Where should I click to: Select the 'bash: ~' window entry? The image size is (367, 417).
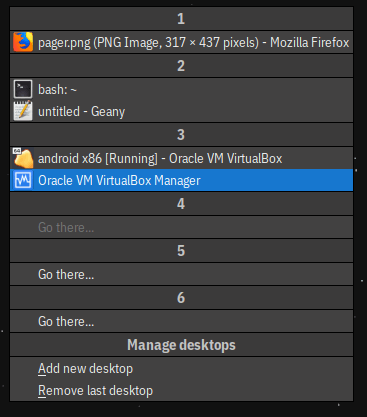pos(181,89)
